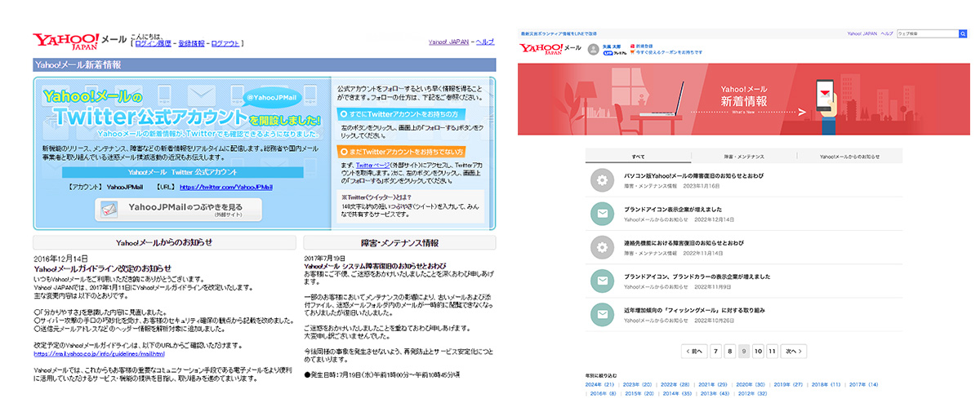Open the Twitterページ external link

coord(372,164)
